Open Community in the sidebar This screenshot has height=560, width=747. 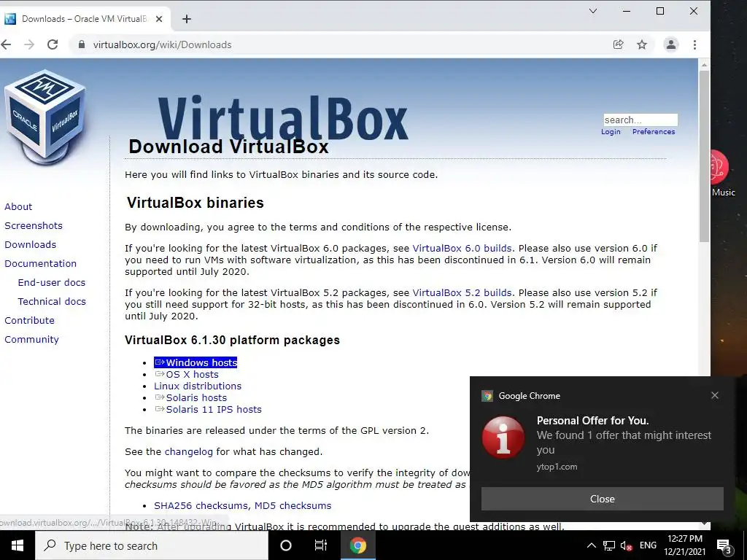[31, 340]
